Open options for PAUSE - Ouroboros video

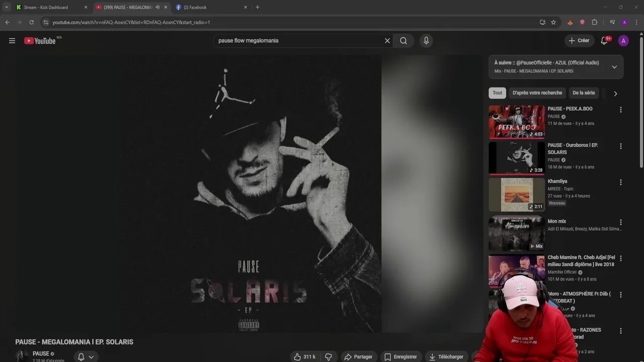tap(620, 146)
